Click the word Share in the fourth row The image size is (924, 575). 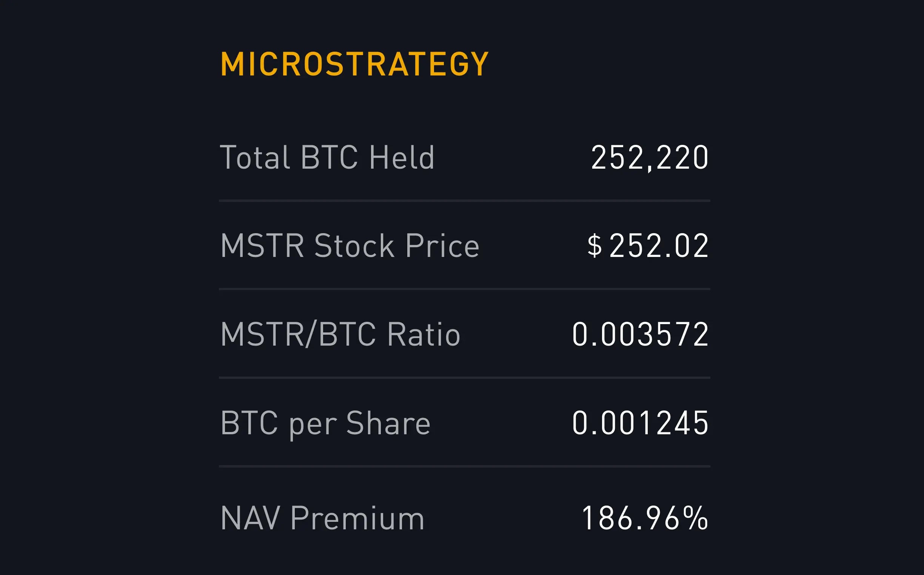[388, 423]
